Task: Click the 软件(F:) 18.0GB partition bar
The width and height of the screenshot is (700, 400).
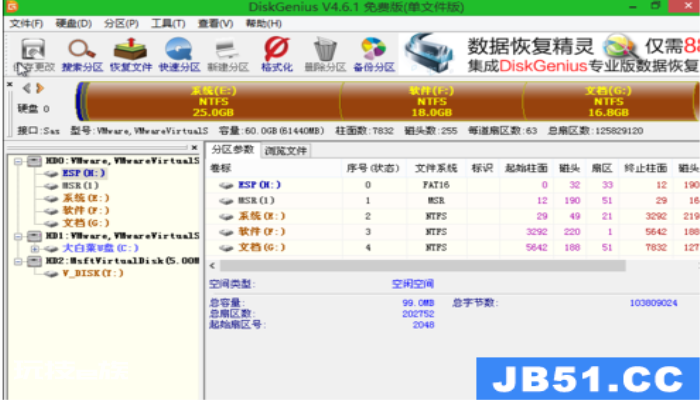Action: (431, 101)
